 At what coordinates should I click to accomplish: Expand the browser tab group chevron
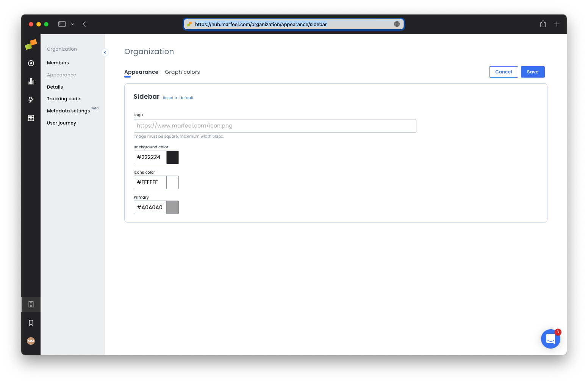tap(72, 24)
